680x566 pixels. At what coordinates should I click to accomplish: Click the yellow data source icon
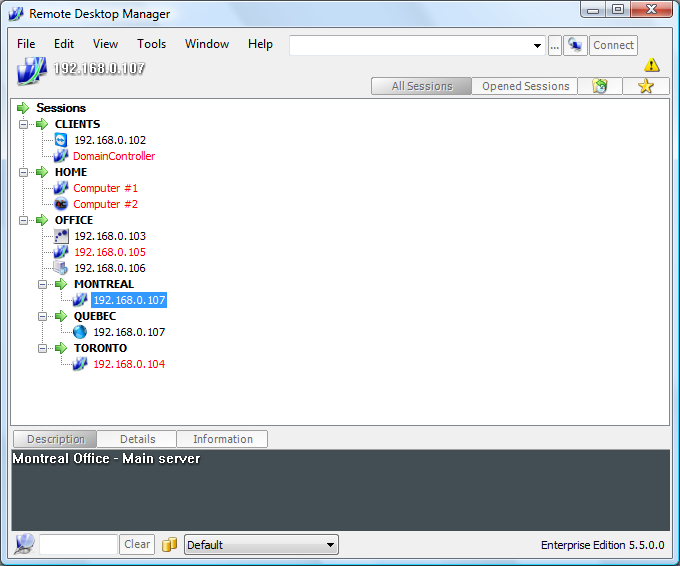pyautogui.click(x=170, y=544)
